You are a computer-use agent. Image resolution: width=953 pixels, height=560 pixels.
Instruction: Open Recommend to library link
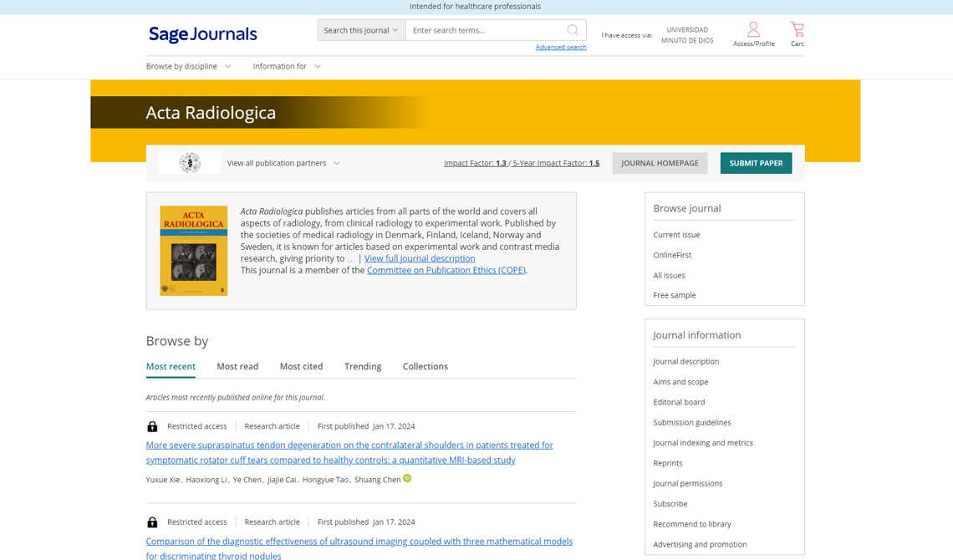(x=692, y=524)
